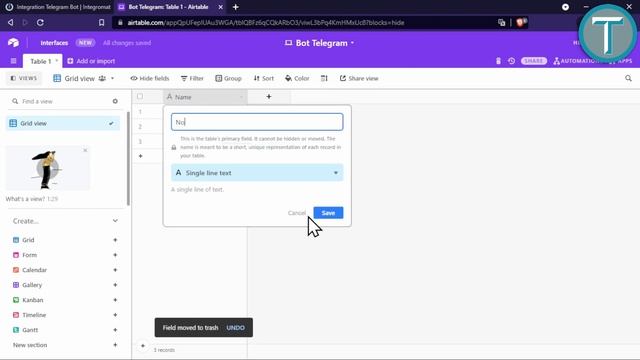The height and width of the screenshot is (360, 640).
Task: Open the trash bin icon in header
Action: pyautogui.click(x=498, y=61)
